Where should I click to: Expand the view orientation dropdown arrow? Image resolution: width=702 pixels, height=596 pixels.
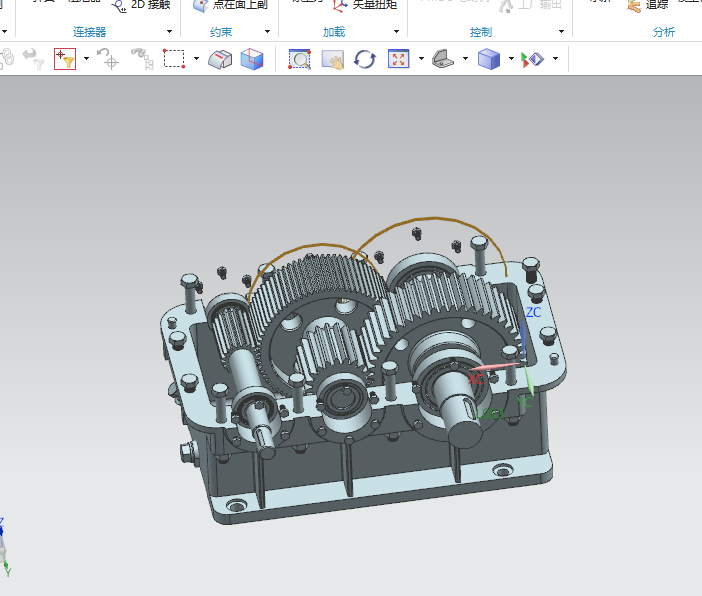(466, 59)
